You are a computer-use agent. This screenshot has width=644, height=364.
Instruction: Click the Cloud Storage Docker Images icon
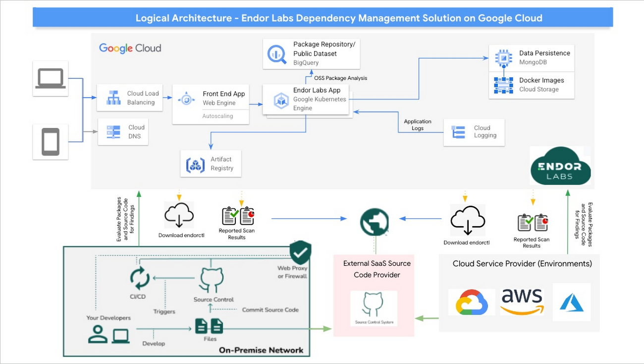click(504, 85)
